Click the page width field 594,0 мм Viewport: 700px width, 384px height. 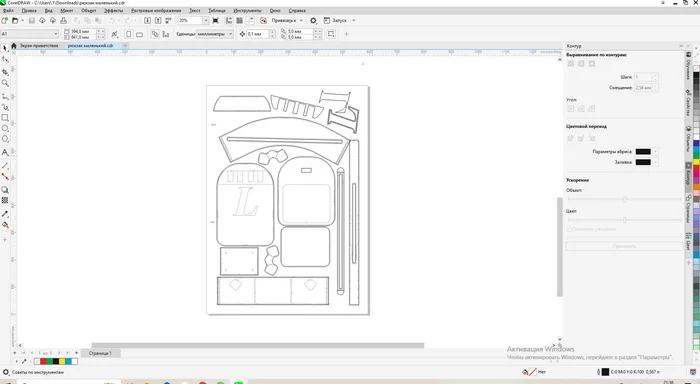[83, 31]
